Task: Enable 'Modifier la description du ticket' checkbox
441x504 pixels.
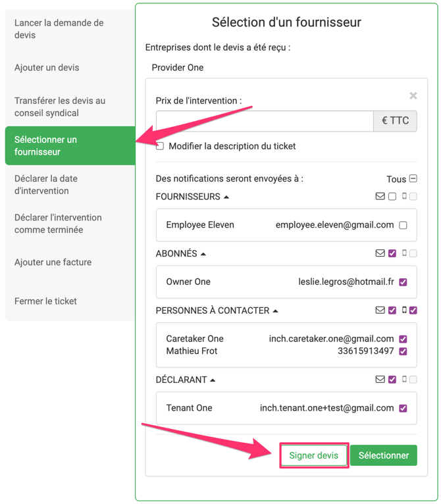Action: tap(160, 146)
